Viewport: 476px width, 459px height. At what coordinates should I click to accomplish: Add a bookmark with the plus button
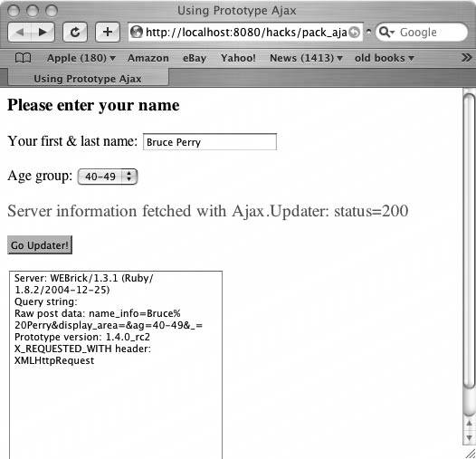tap(108, 33)
